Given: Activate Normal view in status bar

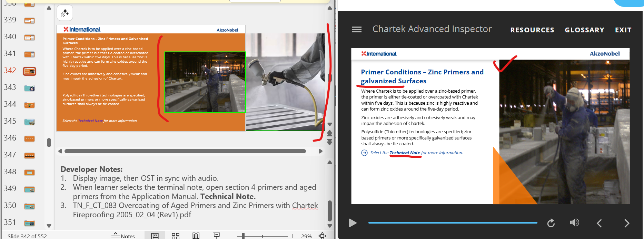Looking at the screenshot, I should coord(155,236).
